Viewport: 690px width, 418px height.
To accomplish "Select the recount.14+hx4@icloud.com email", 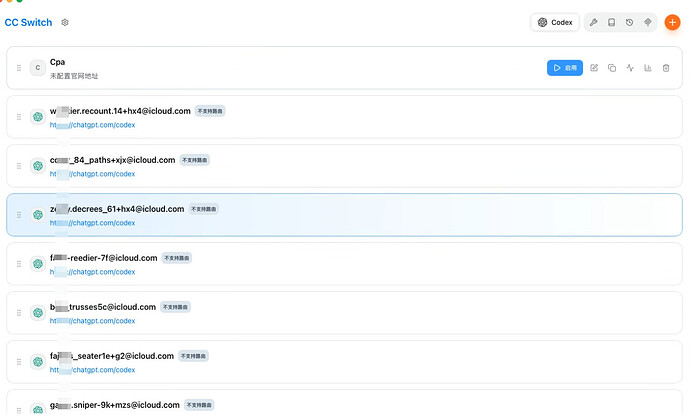I will pyautogui.click(x=120, y=111).
